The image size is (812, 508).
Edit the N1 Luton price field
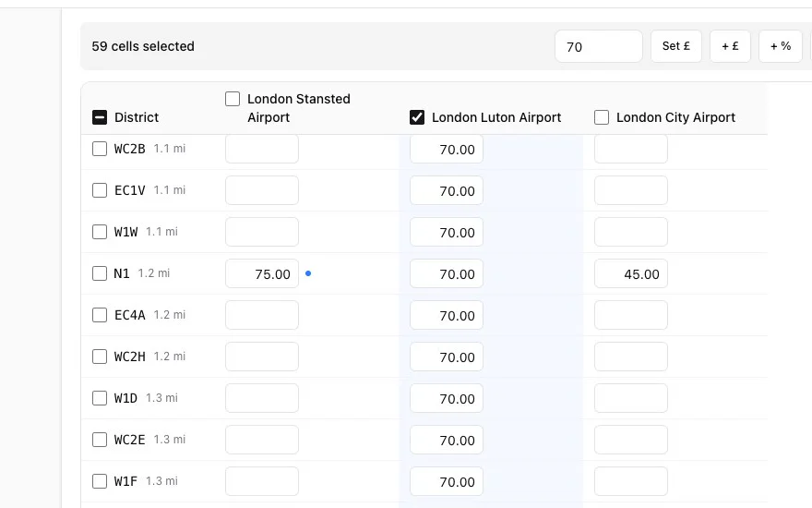447,273
